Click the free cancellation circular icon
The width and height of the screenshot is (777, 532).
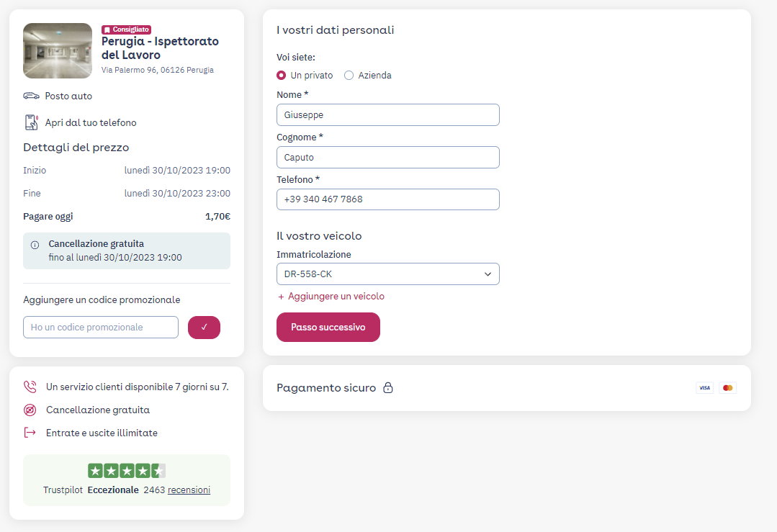point(30,410)
